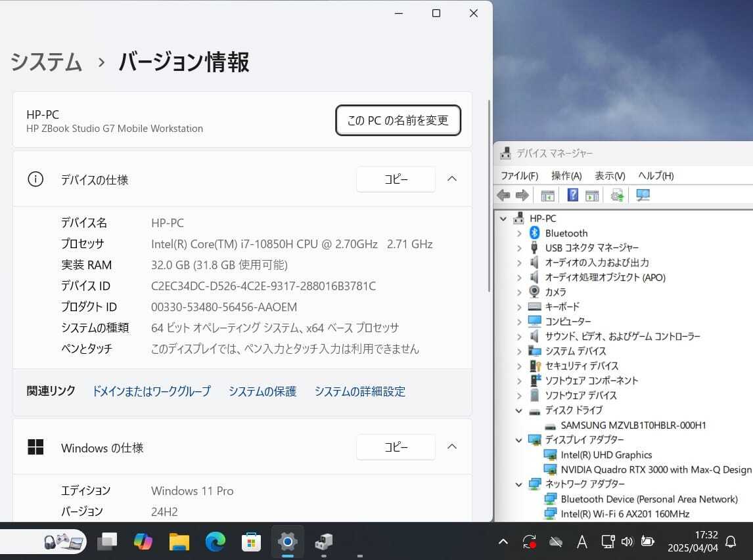Viewport: 753px width, 560px height.
Task: Click the blue question mark Help icon
Action: point(572,195)
